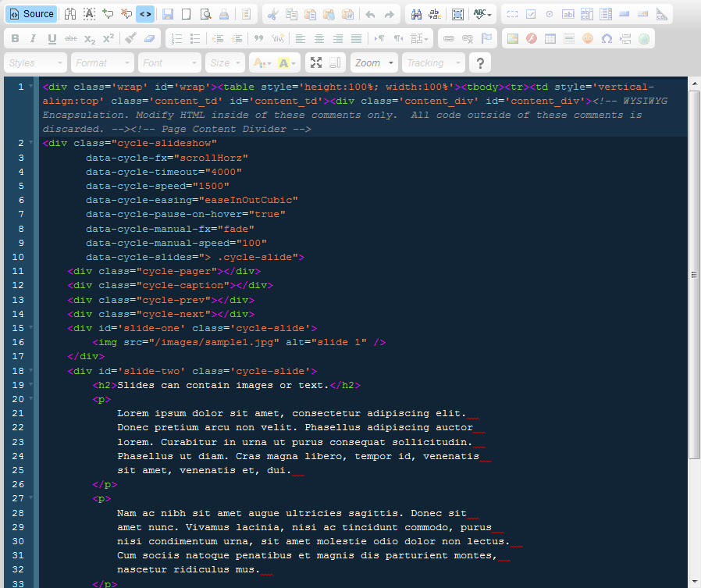Click the insert Selection Field icon
The image size is (701, 588).
[606, 14]
